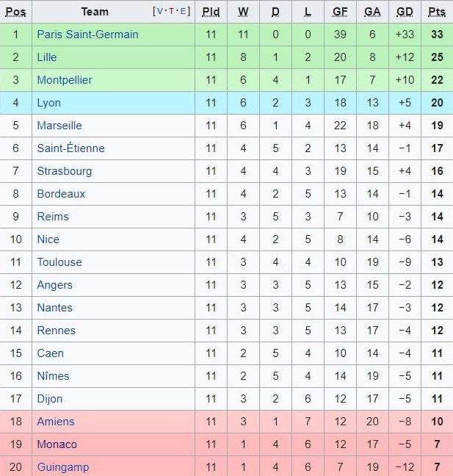Screen dimensions: 453x476
Task: Go to the Marseille team page
Action: 59,126
